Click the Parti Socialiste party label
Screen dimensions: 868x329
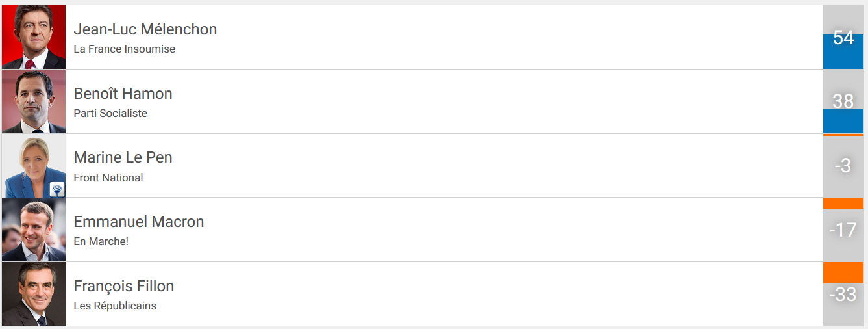pos(110,113)
